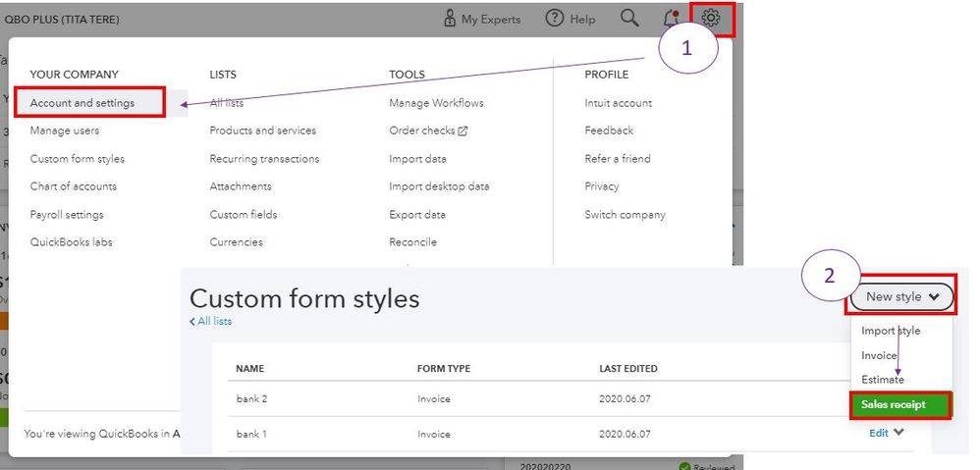Image resolution: width=980 pixels, height=470 pixels.
Task: Click Switch company in Profile
Action: pos(625,215)
